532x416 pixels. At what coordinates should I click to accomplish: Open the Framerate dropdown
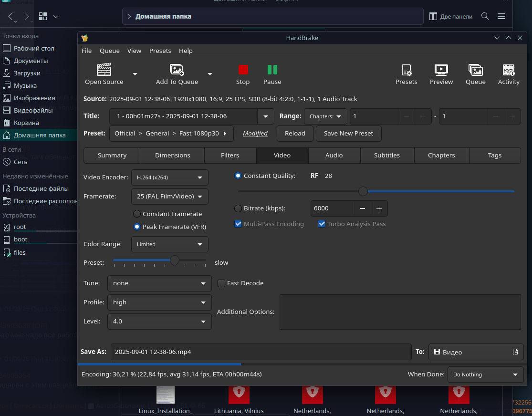click(x=170, y=197)
